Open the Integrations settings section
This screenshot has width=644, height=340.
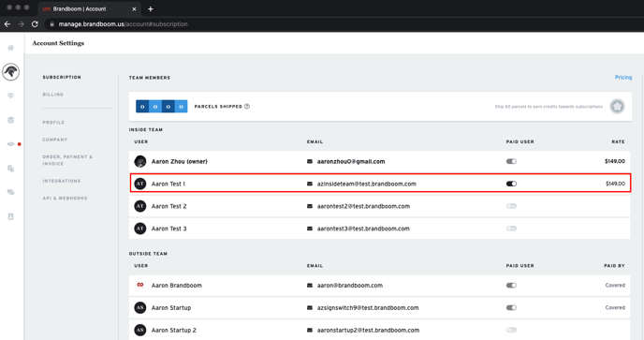pos(62,181)
